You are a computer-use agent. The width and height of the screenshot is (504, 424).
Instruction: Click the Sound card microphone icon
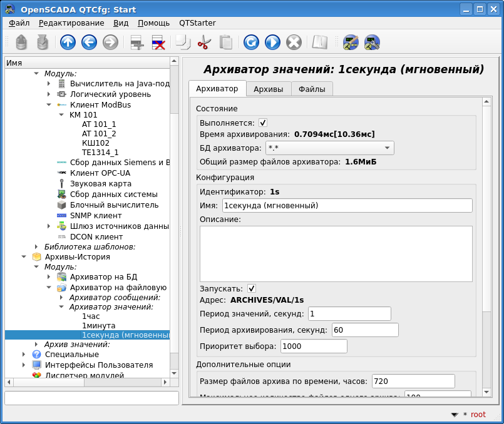coord(62,184)
